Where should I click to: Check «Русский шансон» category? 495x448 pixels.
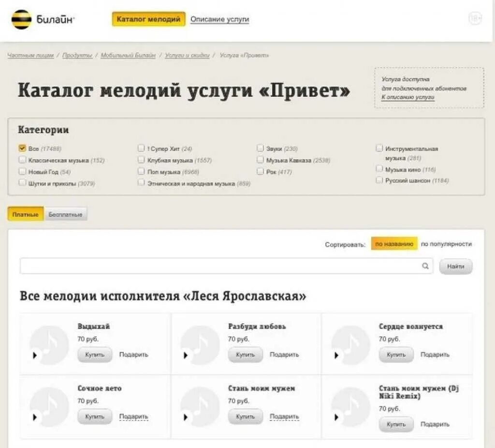[379, 180]
